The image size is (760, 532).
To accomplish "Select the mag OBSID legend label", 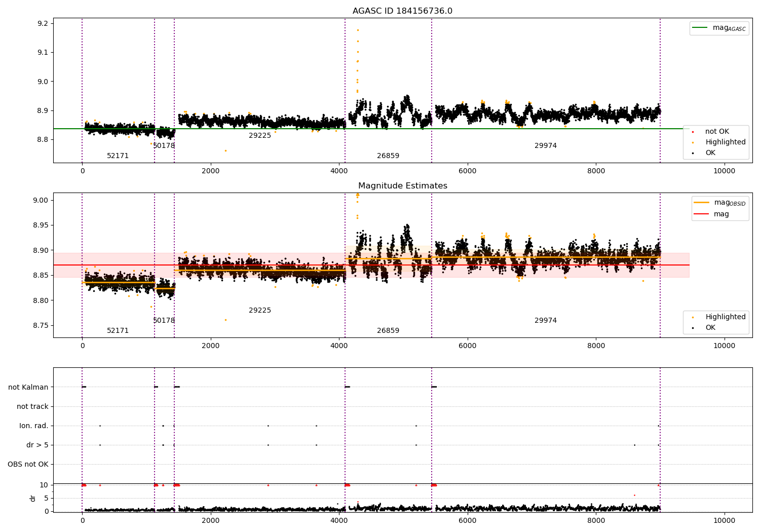I will (730, 203).
